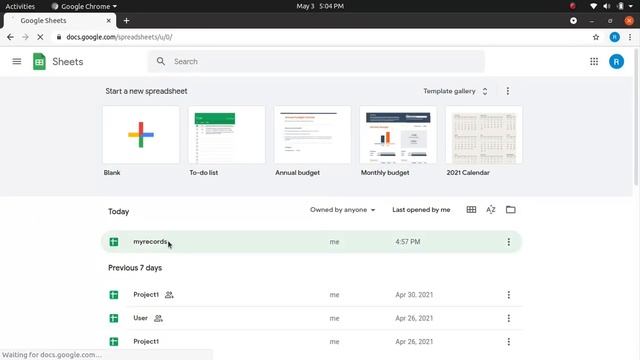
Task: Focus the Search input field
Action: 316,61
